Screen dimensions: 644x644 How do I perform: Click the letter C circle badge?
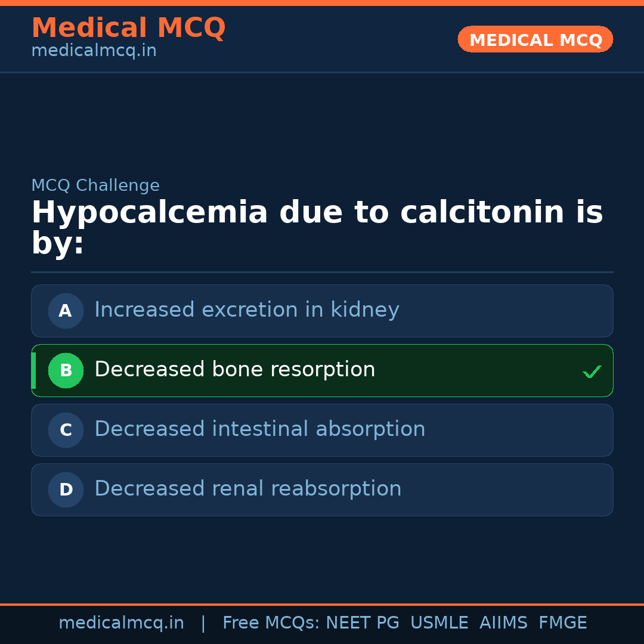(x=66, y=430)
